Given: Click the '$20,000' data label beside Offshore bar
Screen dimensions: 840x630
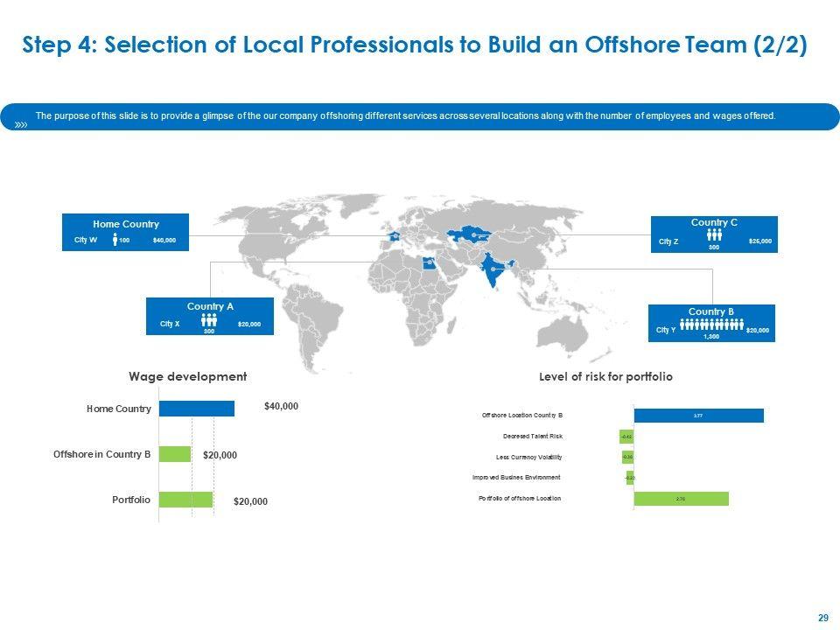Looking at the screenshot, I should pyautogui.click(x=220, y=455).
